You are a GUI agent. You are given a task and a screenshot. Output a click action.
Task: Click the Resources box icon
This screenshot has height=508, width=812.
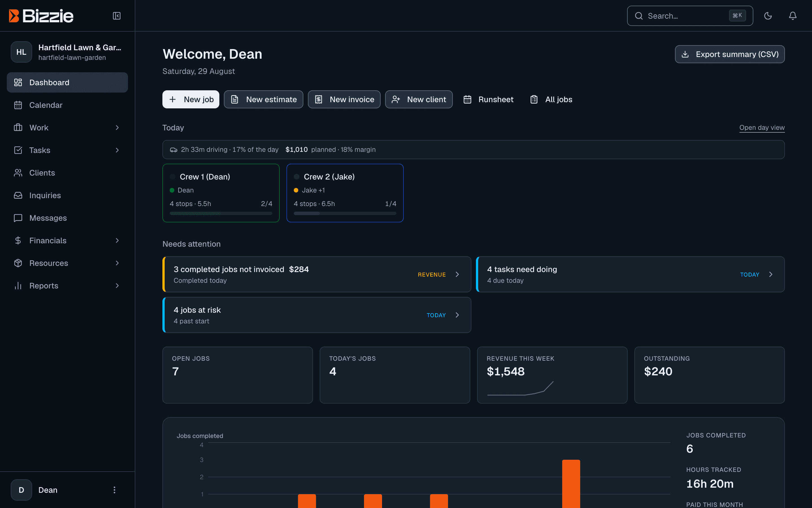pos(18,263)
